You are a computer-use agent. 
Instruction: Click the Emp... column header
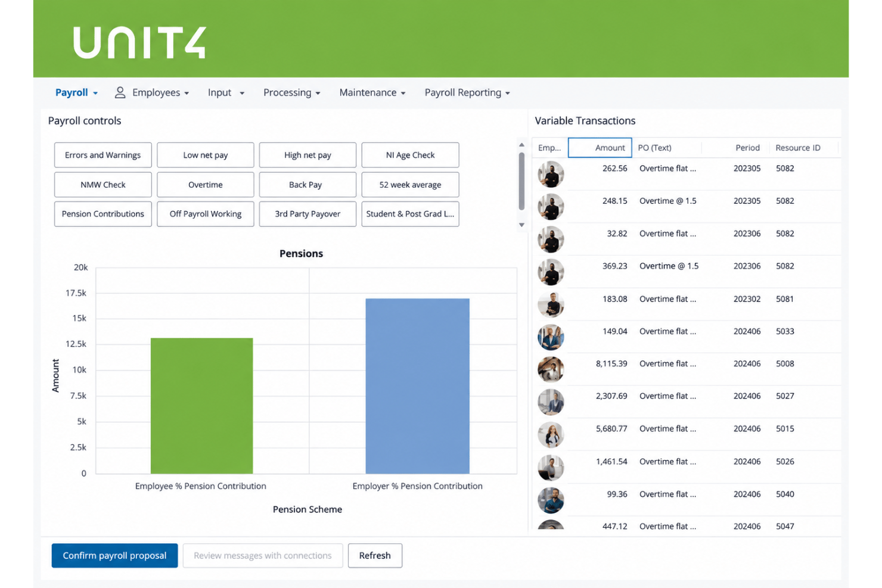coord(549,148)
